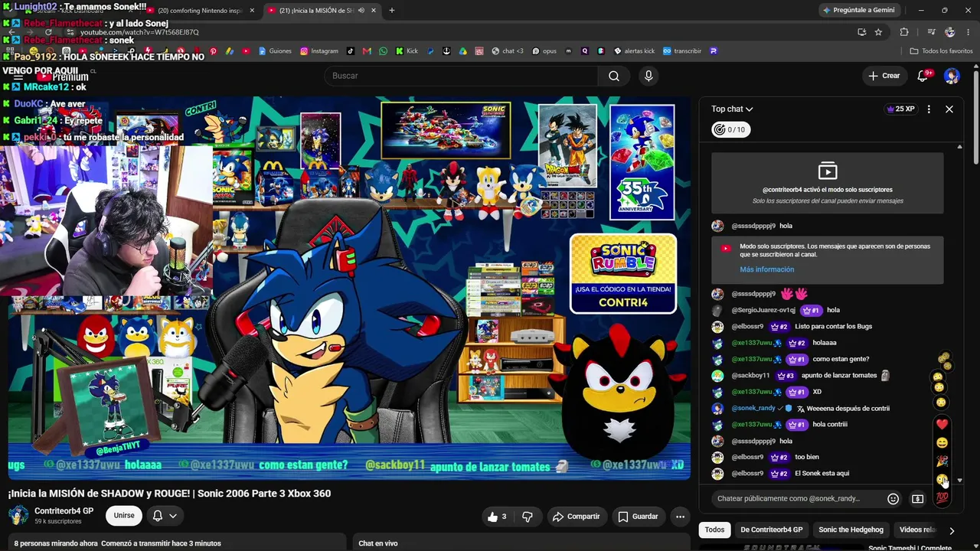Click "El Sonek esta aqui" chat message
Image resolution: width=980 pixels, height=551 pixels.
coord(822,474)
